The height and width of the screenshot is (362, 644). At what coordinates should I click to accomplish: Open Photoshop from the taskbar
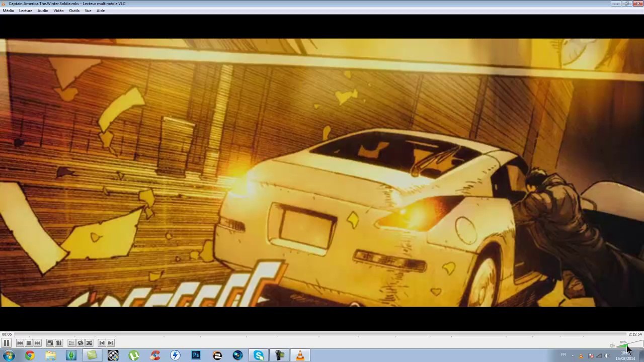(x=196, y=355)
